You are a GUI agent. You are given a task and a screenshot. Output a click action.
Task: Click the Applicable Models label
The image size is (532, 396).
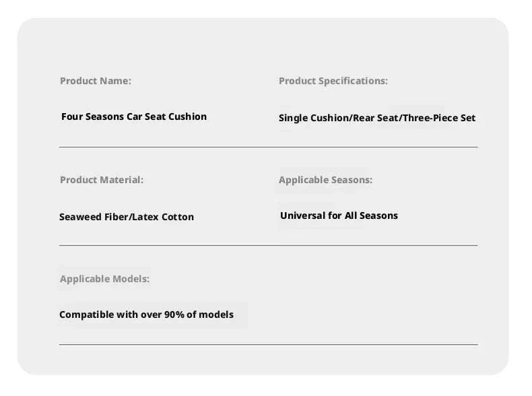pos(104,279)
